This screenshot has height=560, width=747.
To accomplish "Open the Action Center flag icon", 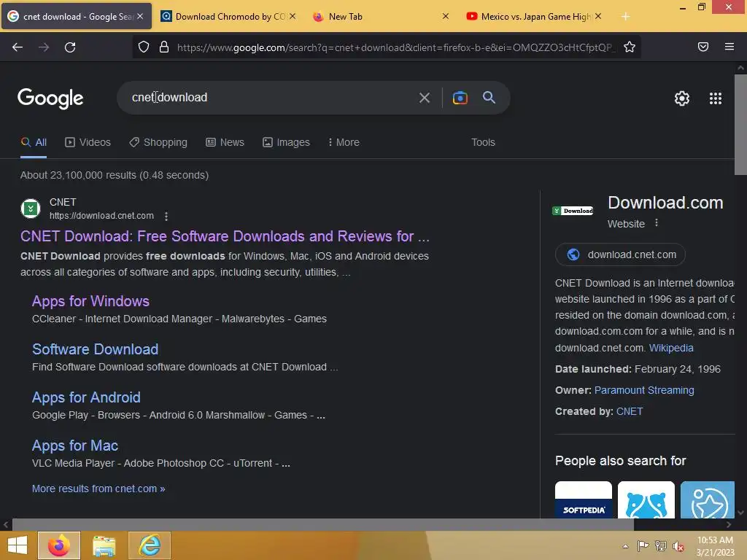I will (643, 546).
